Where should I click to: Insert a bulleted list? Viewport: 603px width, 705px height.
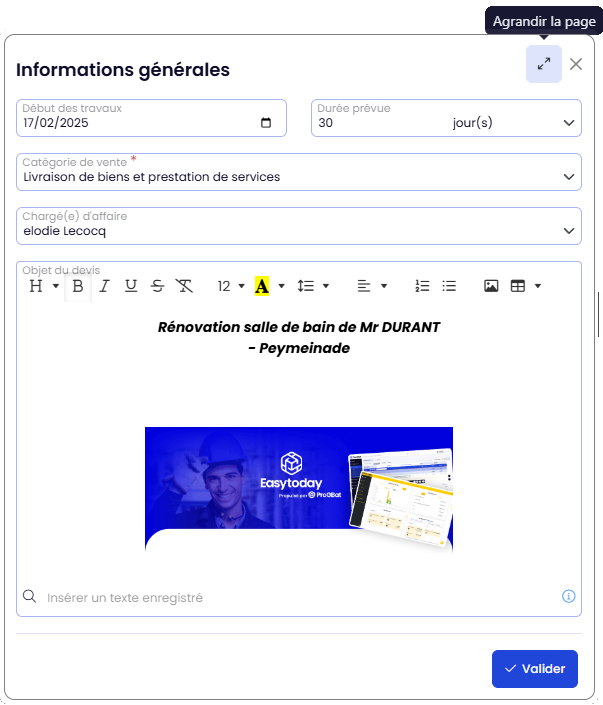point(449,286)
